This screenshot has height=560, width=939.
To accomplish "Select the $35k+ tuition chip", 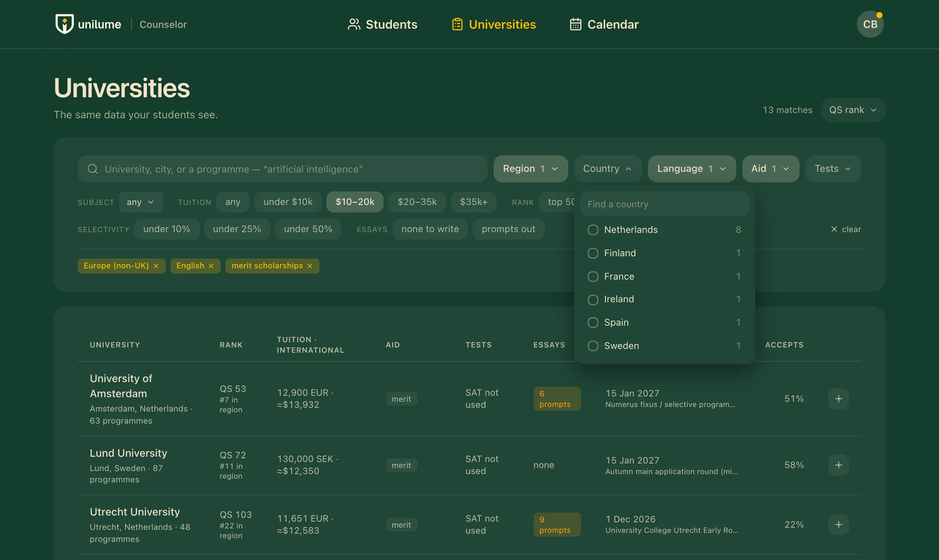I will pyautogui.click(x=474, y=202).
